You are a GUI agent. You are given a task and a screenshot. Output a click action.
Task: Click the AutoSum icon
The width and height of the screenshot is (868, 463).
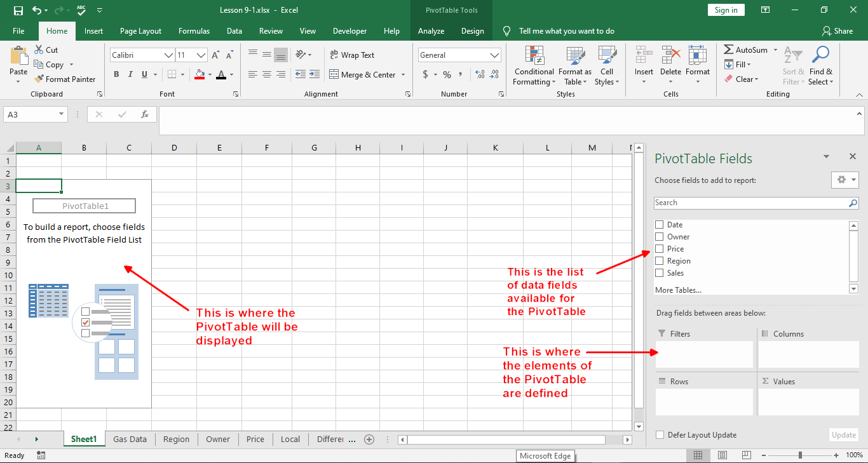click(x=728, y=50)
